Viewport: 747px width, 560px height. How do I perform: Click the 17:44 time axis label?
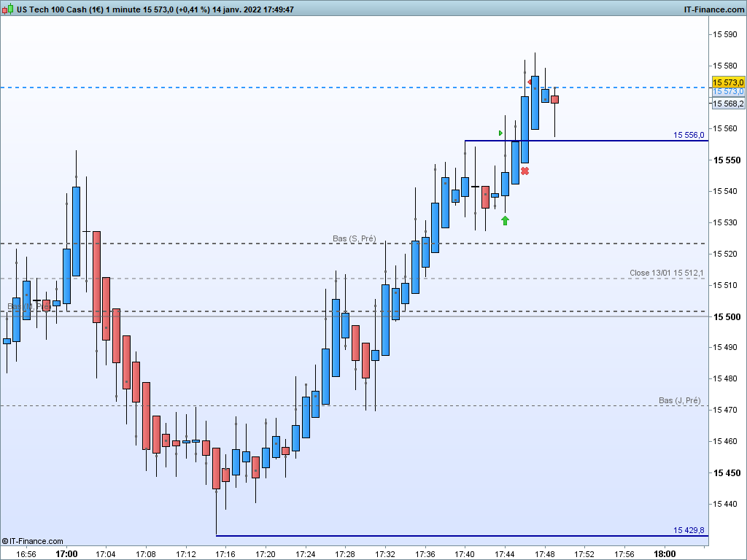click(x=505, y=554)
